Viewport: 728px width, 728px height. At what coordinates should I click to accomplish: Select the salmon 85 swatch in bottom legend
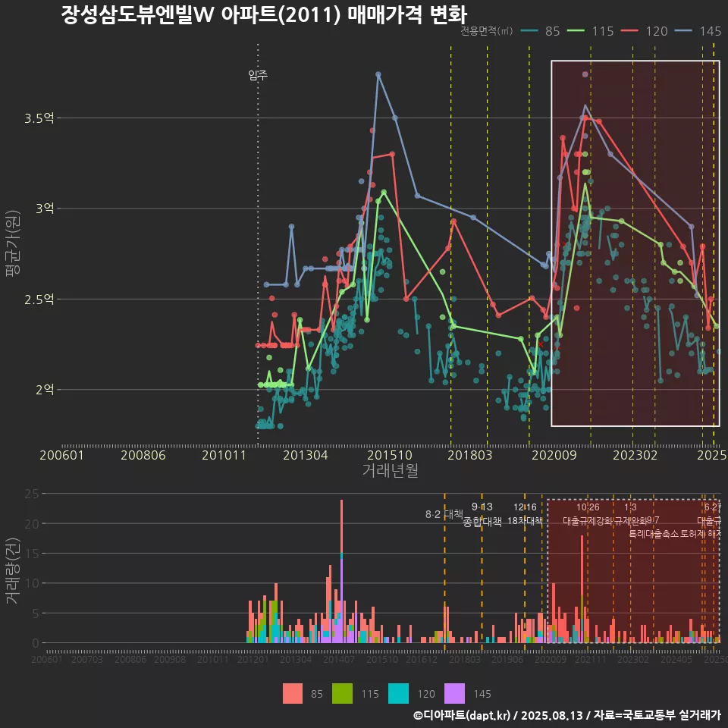click(x=293, y=694)
